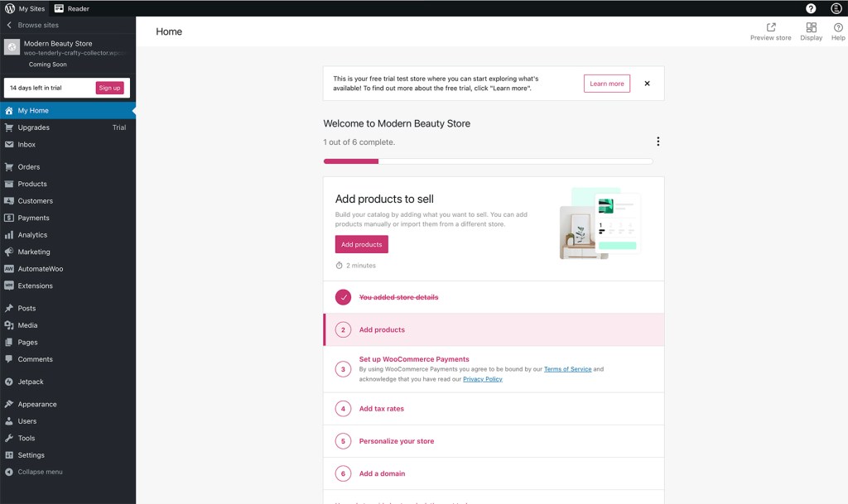
Task: Open the Appearance menu label
Action: [x=37, y=404]
